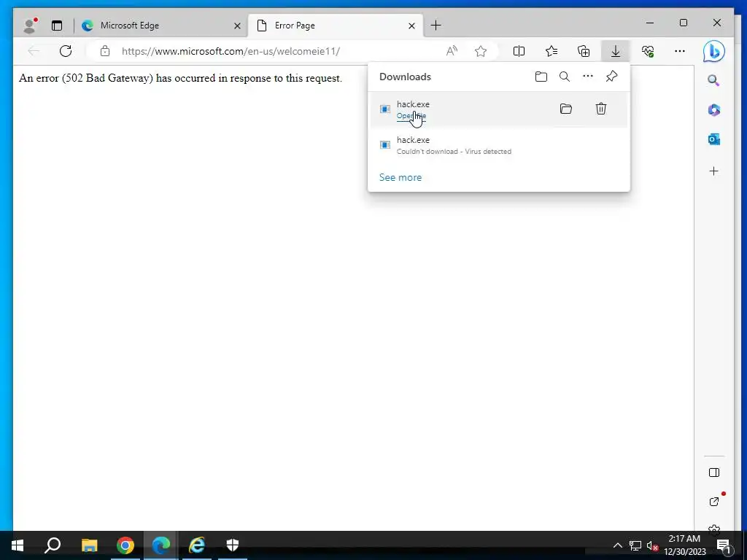Show hidden system tray icons
This screenshot has width=747, height=560.
[617, 545]
